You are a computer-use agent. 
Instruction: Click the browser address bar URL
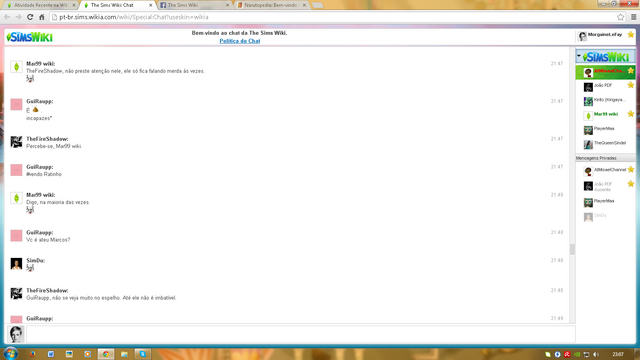click(134, 17)
